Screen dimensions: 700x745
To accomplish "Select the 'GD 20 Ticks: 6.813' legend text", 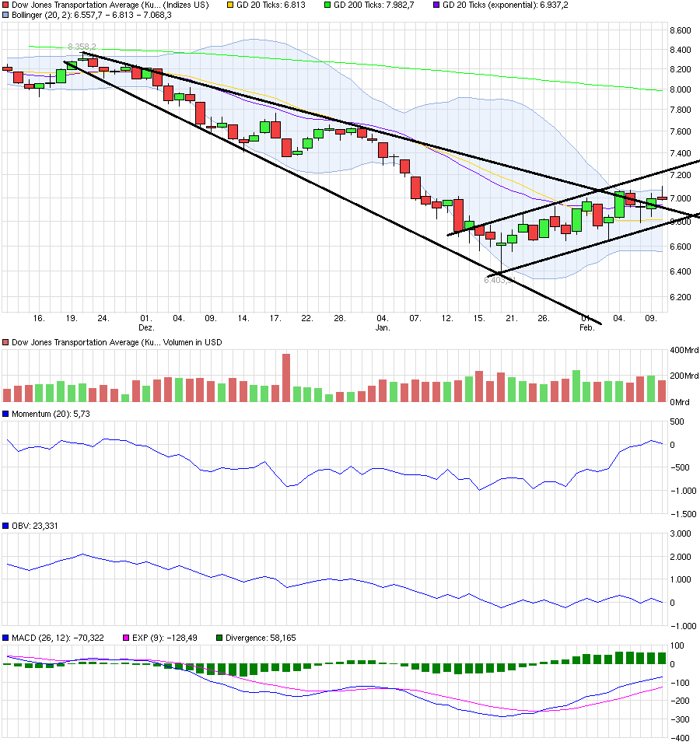I will (271, 5).
